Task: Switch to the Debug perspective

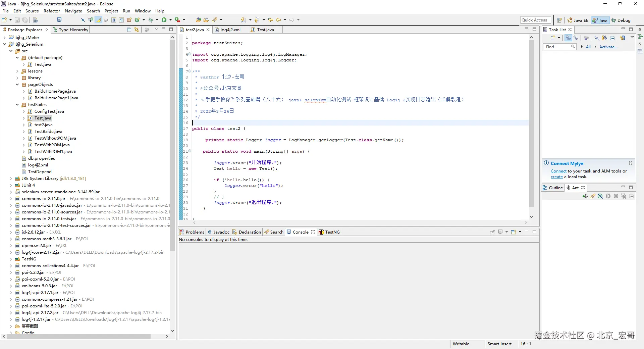Action: pyautogui.click(x=621, y=20)
